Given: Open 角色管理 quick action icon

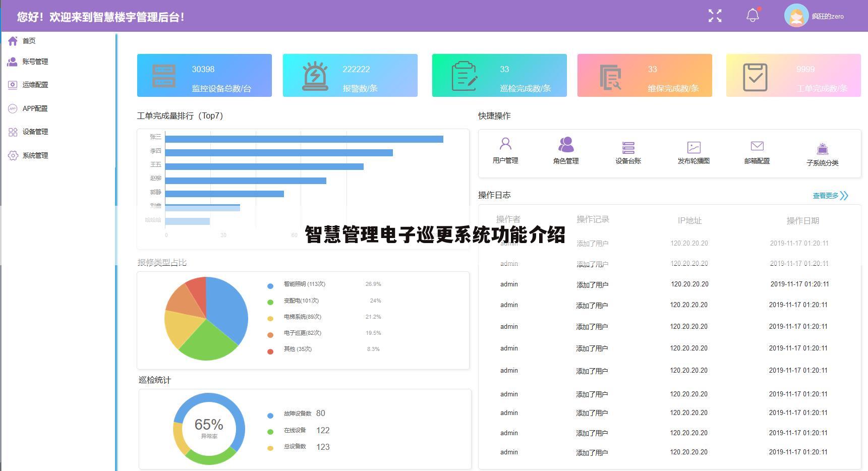Looking at the screenshot, I should (x=566, y=145).
